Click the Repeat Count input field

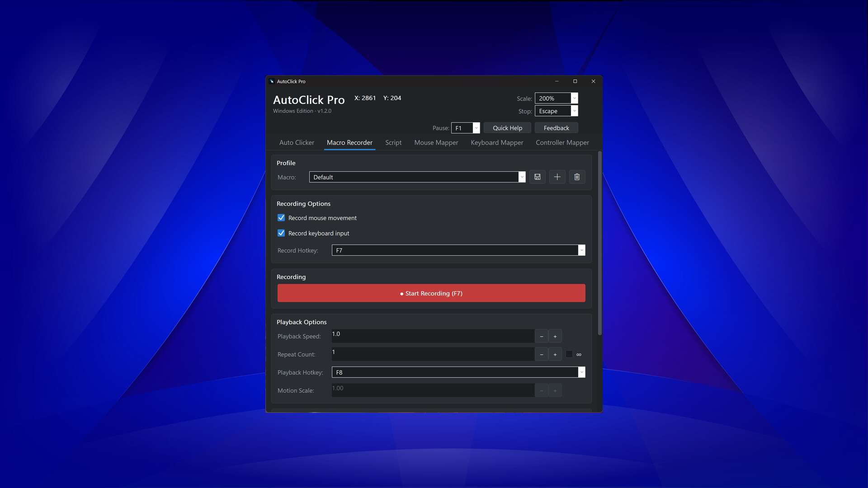pos(433,354)
